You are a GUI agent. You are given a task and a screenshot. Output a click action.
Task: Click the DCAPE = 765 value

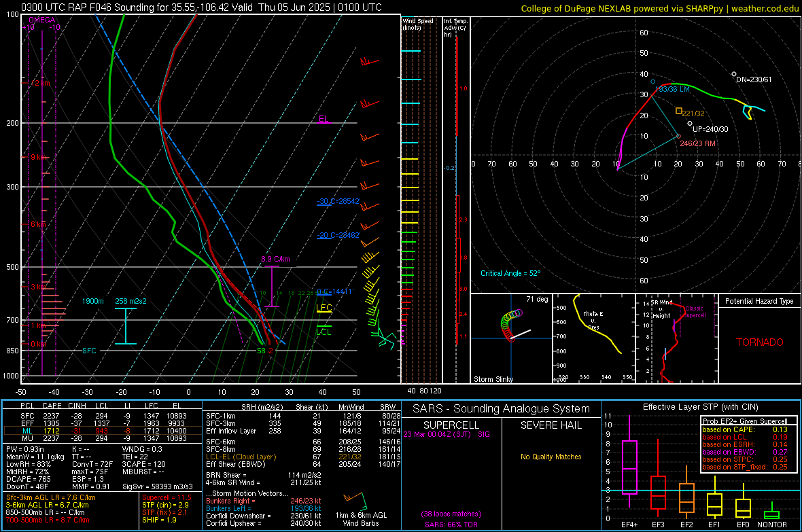tap(28, 479)
